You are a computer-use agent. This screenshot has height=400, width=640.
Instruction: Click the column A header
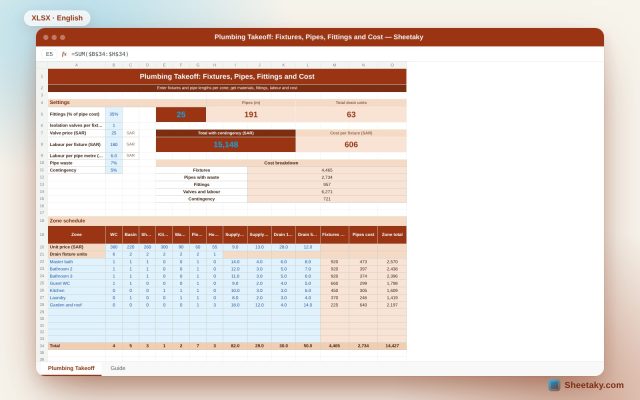point(76,65)
